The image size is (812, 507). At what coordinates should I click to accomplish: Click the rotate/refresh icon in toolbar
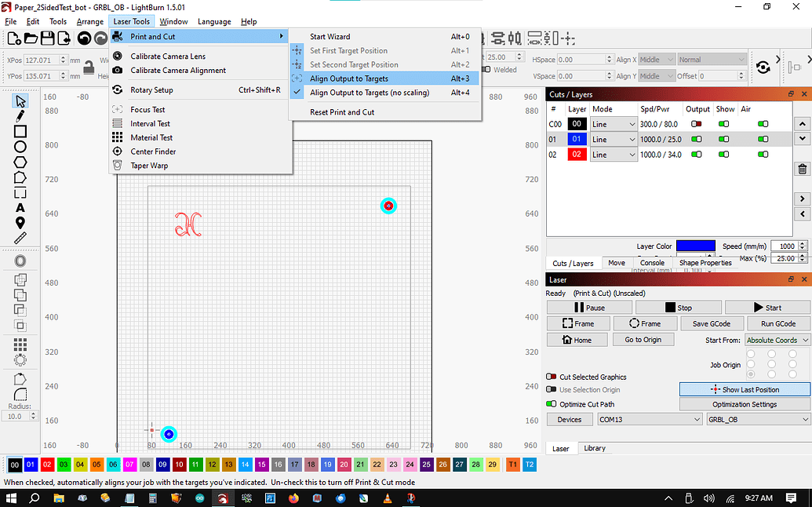click(763, 67)
